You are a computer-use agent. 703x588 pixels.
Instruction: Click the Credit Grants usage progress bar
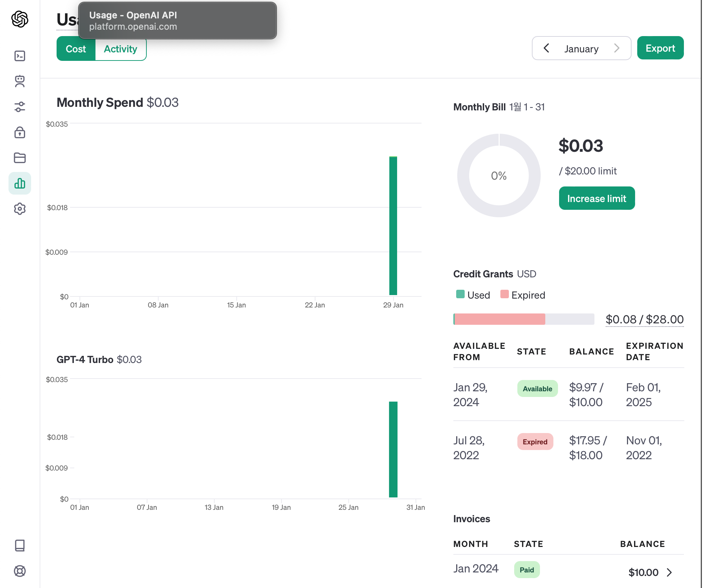[x=523, y=319]
